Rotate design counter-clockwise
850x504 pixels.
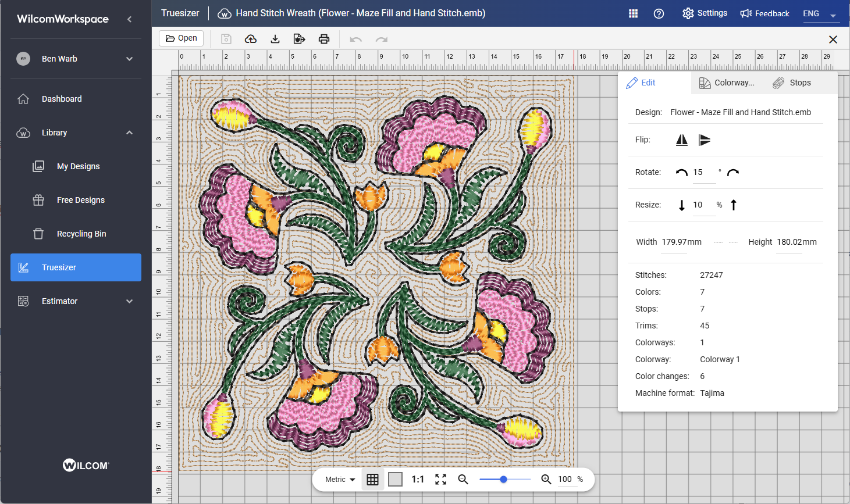(681, 173)
